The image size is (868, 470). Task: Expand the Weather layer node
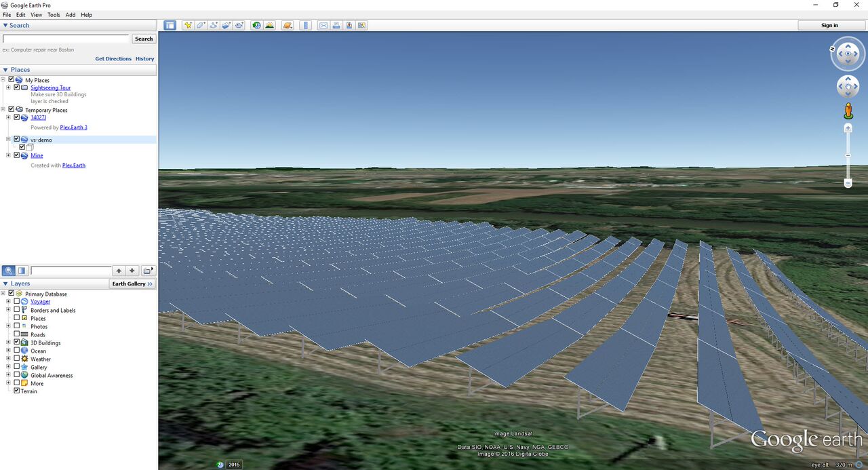[9, 359]
